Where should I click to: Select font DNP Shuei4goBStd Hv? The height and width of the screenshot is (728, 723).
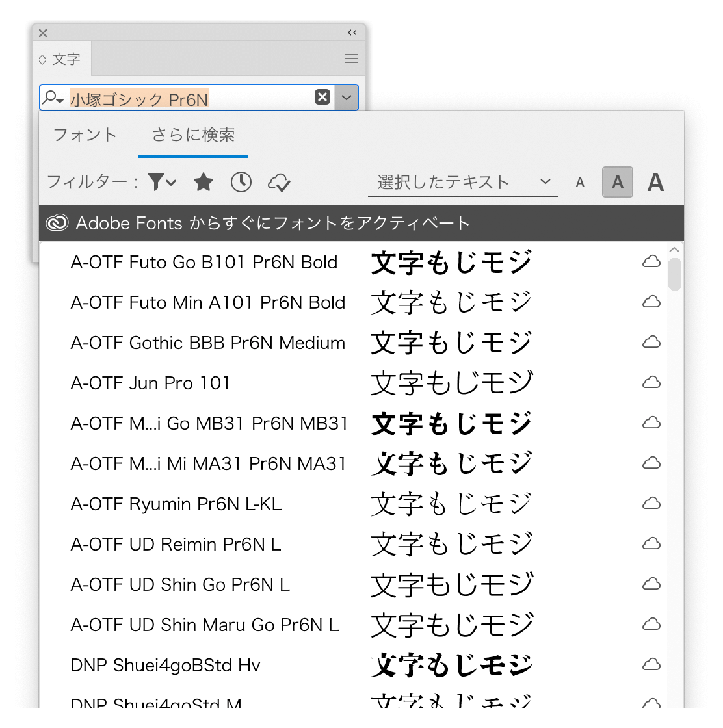165,666
